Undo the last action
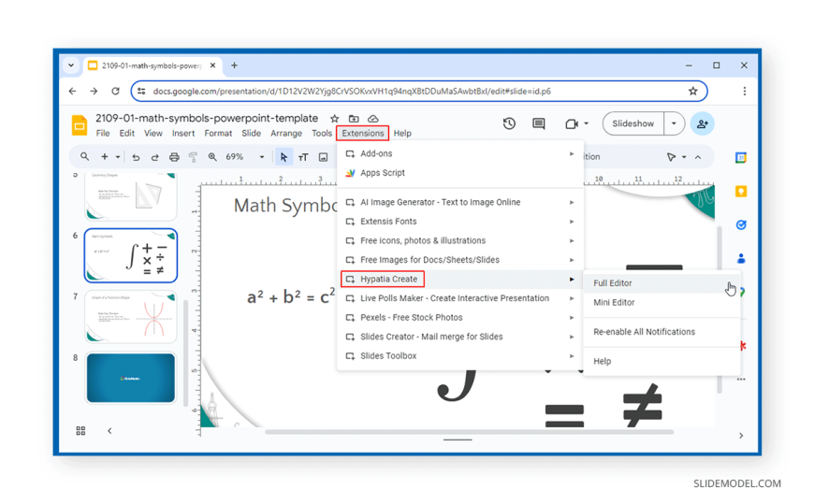The width and height of the screenshot is (814, 504). pos(136,157)
